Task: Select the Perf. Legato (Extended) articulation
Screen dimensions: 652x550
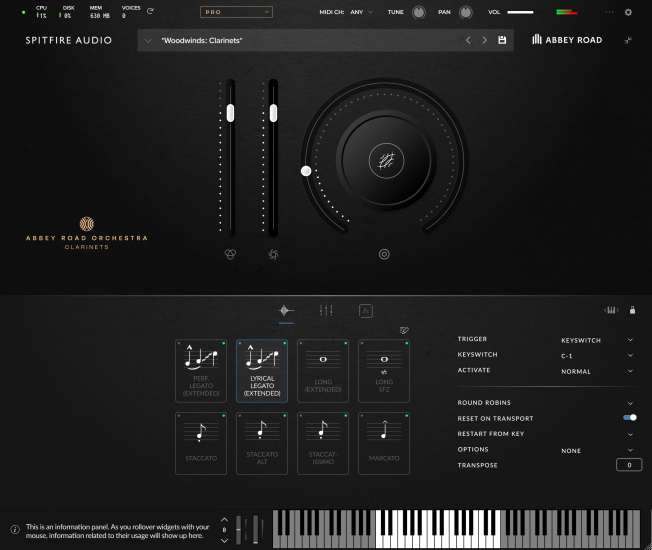Action: [201, 371]
